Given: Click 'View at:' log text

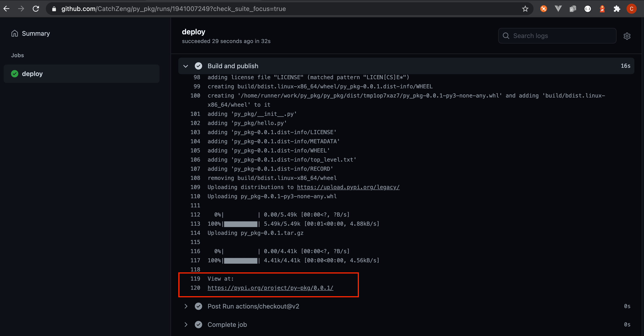Looking at the screenshot, I should 220,279.
